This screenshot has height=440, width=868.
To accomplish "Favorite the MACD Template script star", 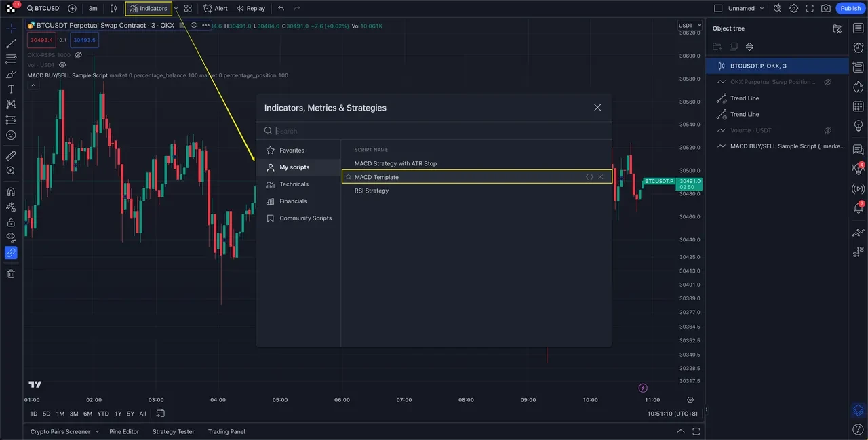I will point(349,177).
